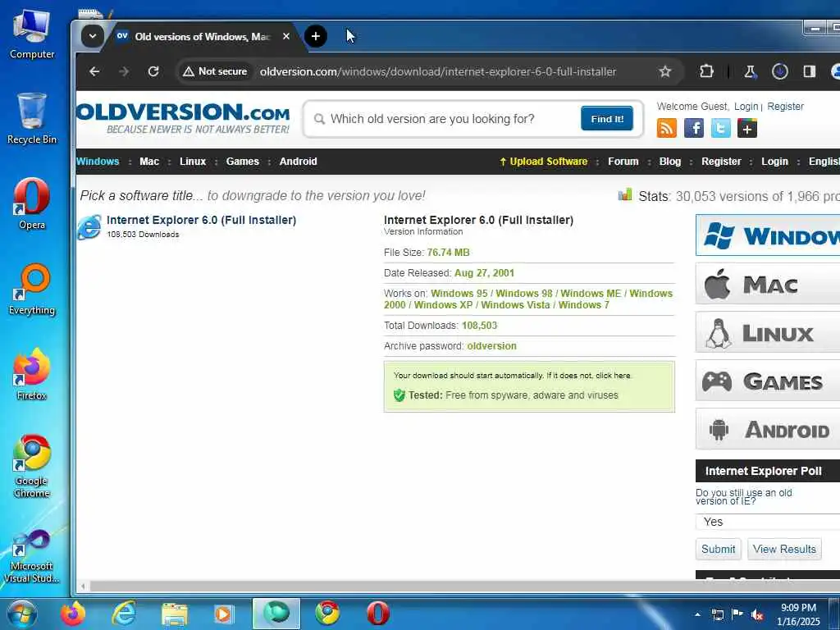
Task: Select the Microsoft Visual Studio desktop shortcut
Action: pyautogui.click(x=32, y=556)
